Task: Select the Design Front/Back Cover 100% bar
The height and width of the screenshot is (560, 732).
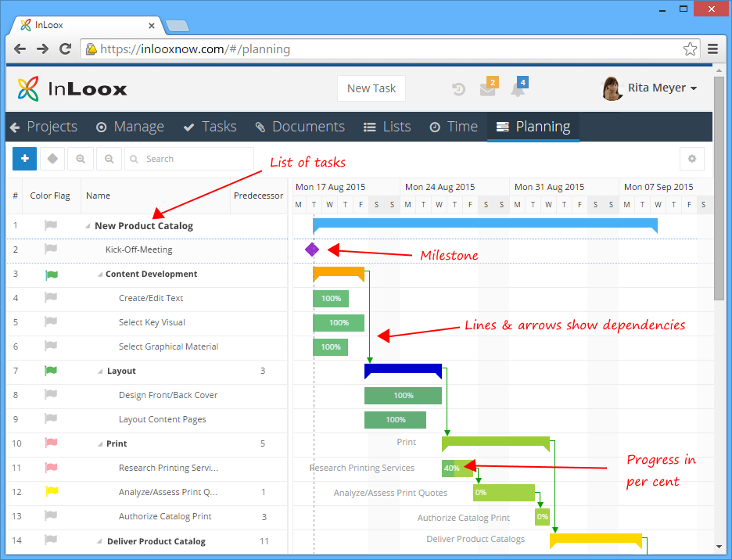Action: click(x=403, y=395)
